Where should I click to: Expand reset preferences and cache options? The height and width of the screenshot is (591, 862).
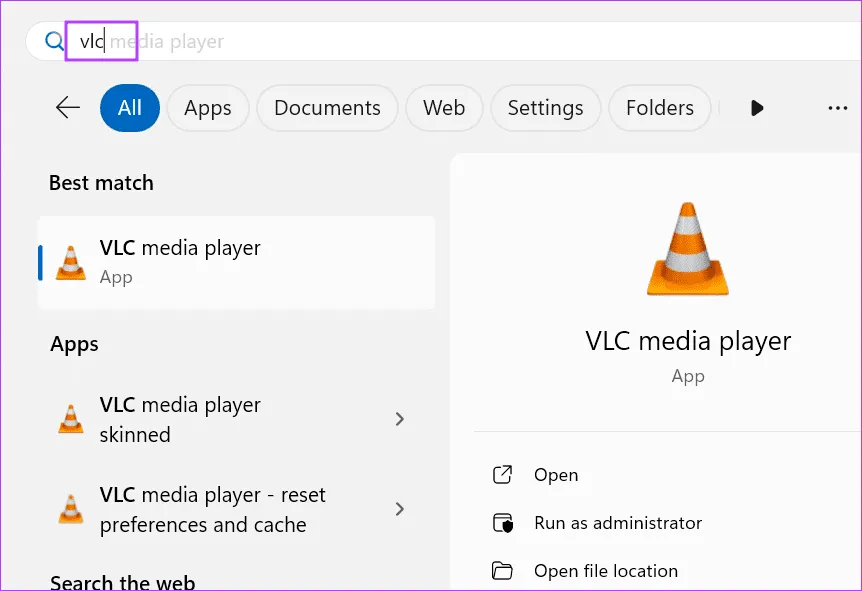coord(399,509)
